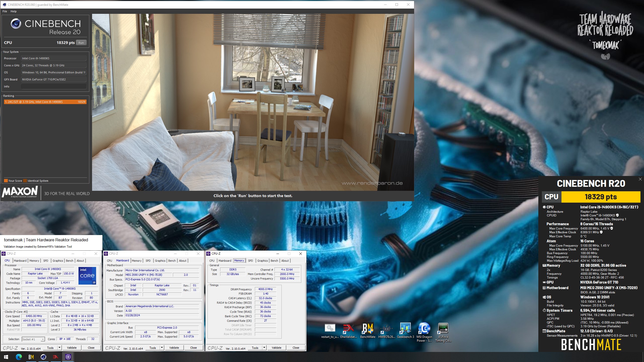Image resolution: width=644 pixels, height=362 pixels.
Task: Click the ranking panel splitter handle in Cinebench
Action: click(x=91, y=107)
